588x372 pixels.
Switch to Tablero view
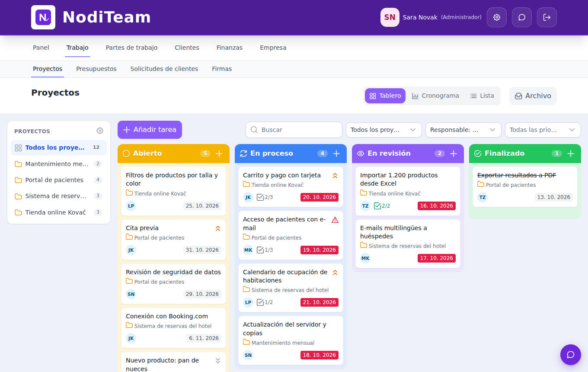[x=385, y=96]
